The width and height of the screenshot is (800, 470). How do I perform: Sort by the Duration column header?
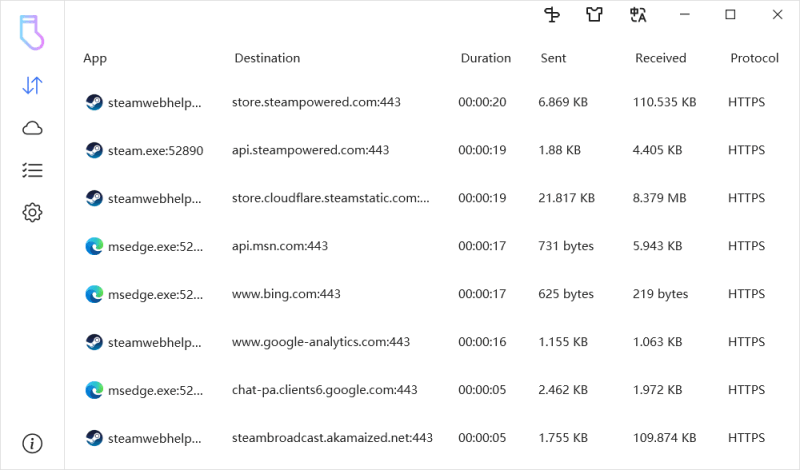click(x=485, y=58)
